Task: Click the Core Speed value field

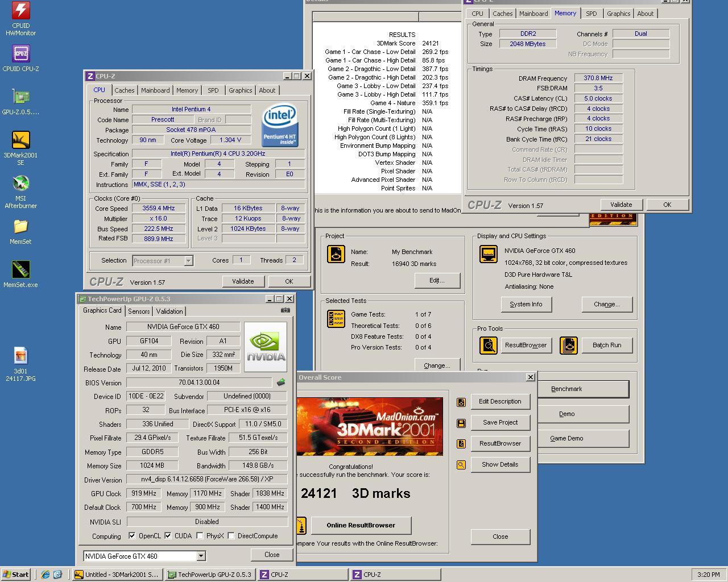Action: click(x=159, y=209)
